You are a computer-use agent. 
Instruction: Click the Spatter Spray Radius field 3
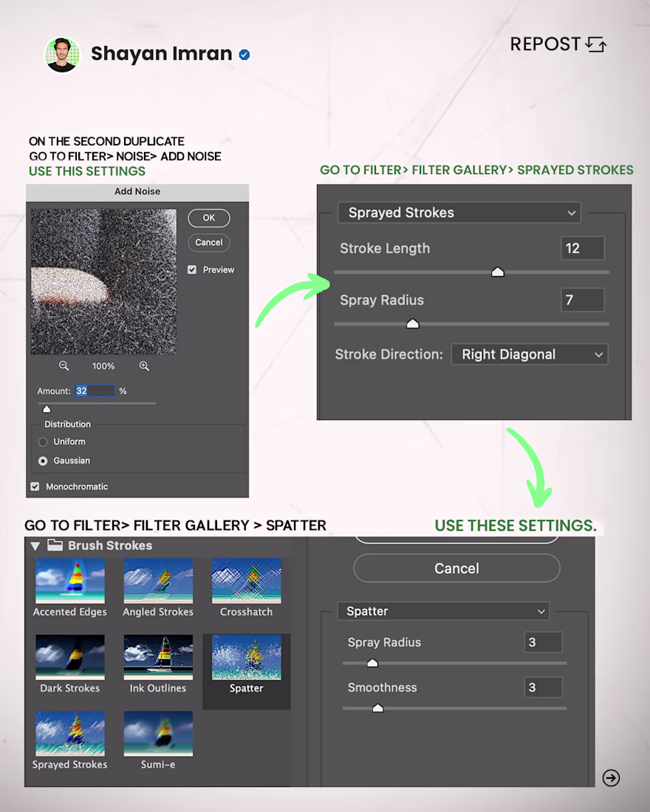(x=543, y=642)
